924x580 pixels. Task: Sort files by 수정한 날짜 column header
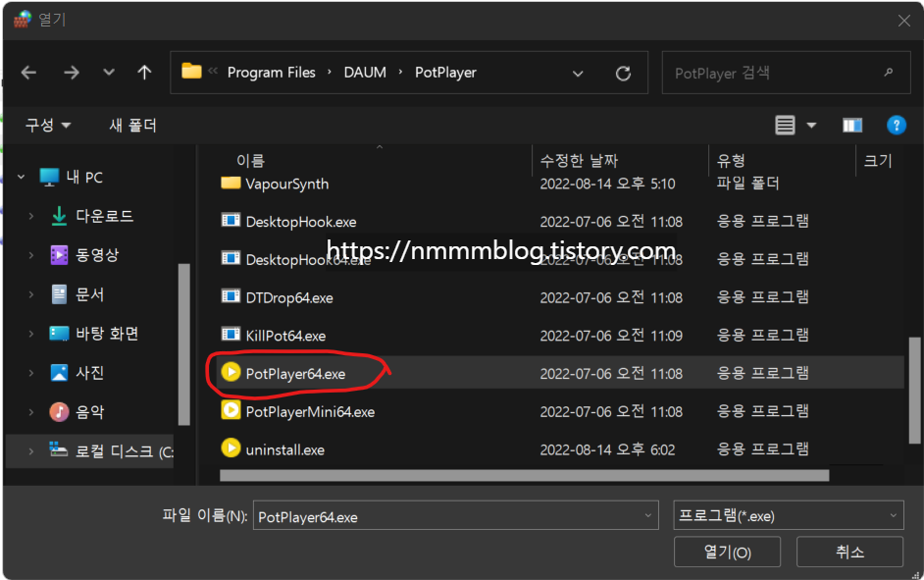579,160
